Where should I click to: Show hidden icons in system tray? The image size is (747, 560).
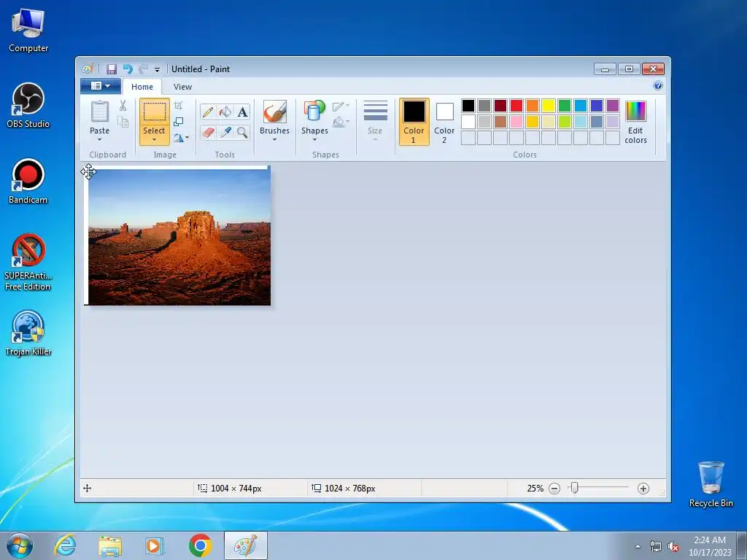[638, 546]
